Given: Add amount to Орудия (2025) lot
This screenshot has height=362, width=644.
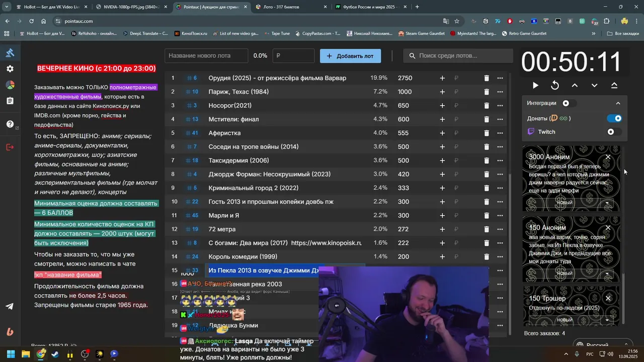Looking at the screenshot, I should tap(442, 78).
